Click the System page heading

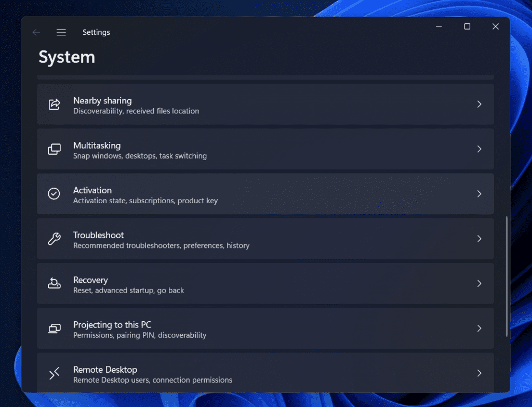point(67,57)
